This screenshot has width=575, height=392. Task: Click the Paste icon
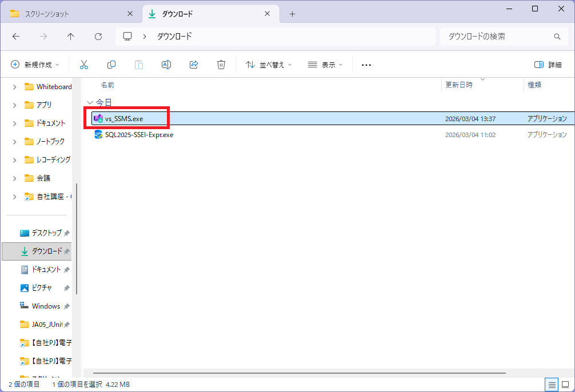(139, 64)
